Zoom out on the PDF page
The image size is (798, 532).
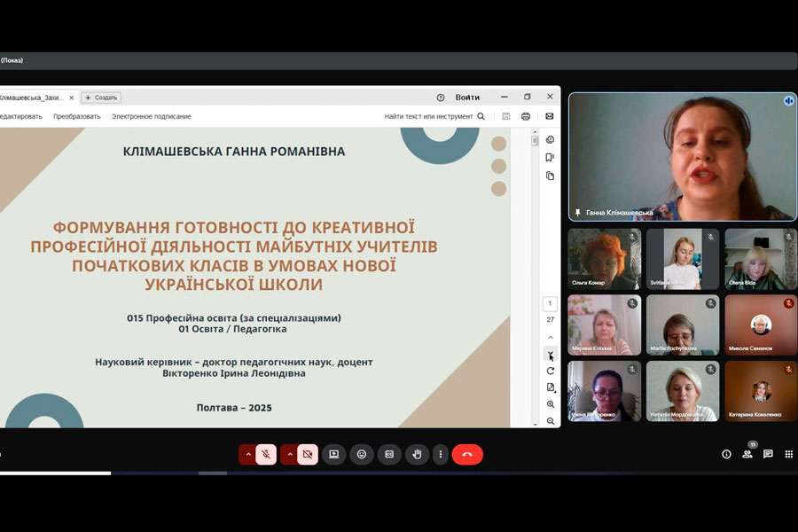coord(550,421)
